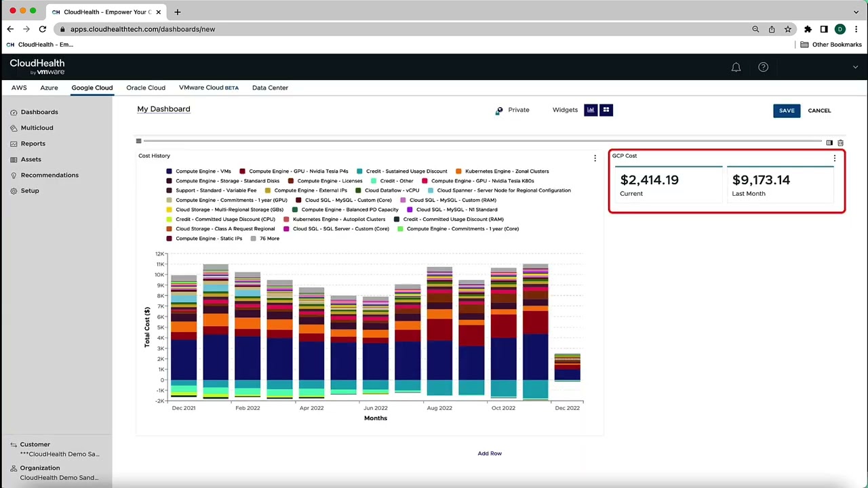Toggle Cloud Dataflow - vCPU legend entry

click(387, 190)
